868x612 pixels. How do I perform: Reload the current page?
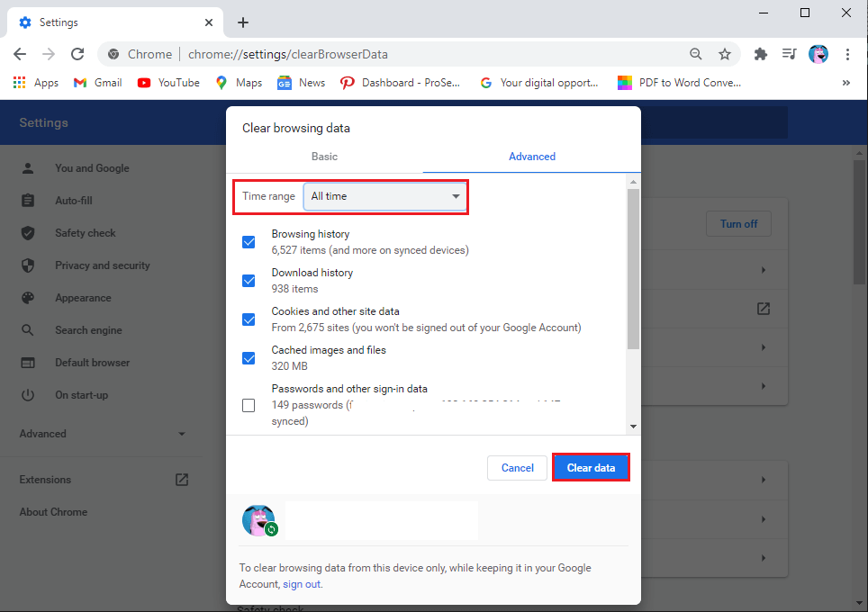pyautogui.click(x=77, y=54)
